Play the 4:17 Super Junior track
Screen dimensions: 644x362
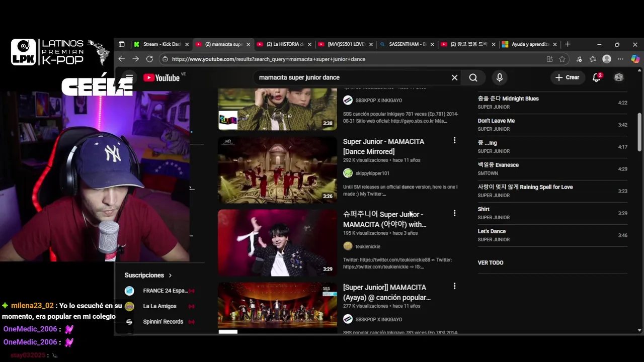[552, 147]
